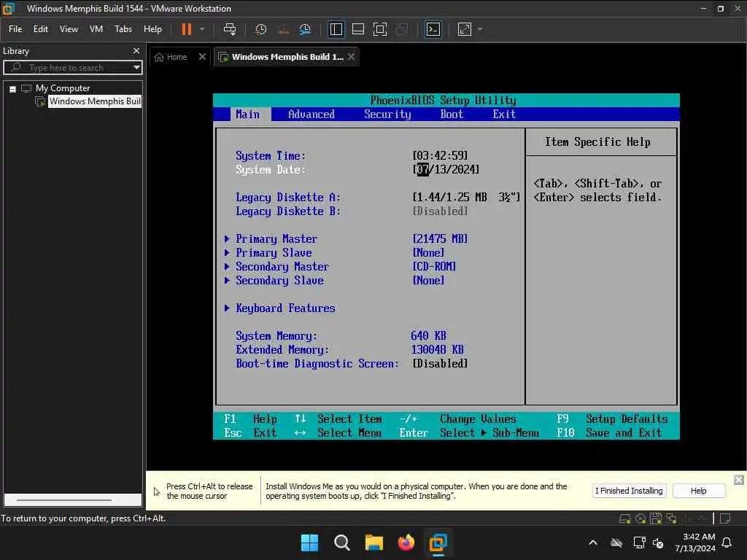Viewport: 747px width, 560px height.
Task: Select Boot BIOS menu
Action: [x=452, y=114]
